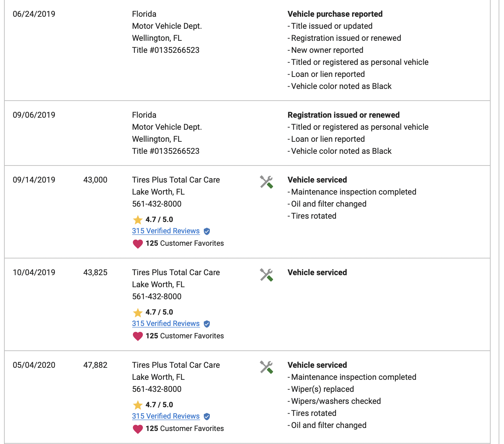Click the star rating icon in 05/04/2020 entry
Image resolution: width=504 pixels, height=444 pixels.
point(138,405)
